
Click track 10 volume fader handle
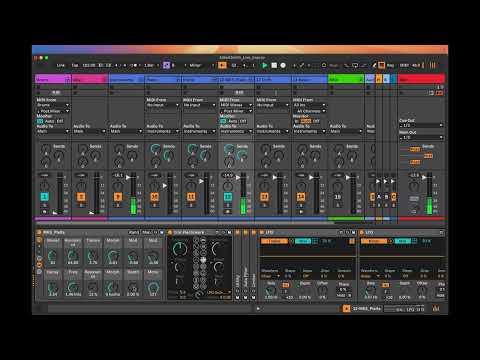165,185
